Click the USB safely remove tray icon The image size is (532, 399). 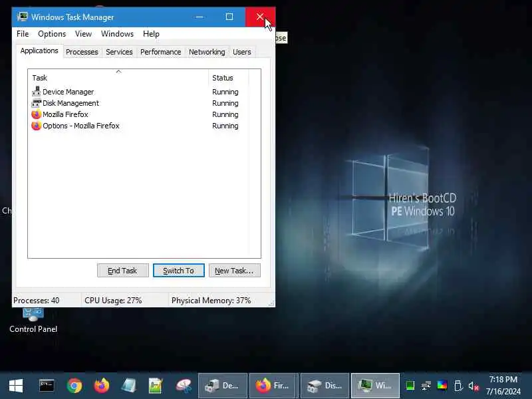tap(458, 386)
